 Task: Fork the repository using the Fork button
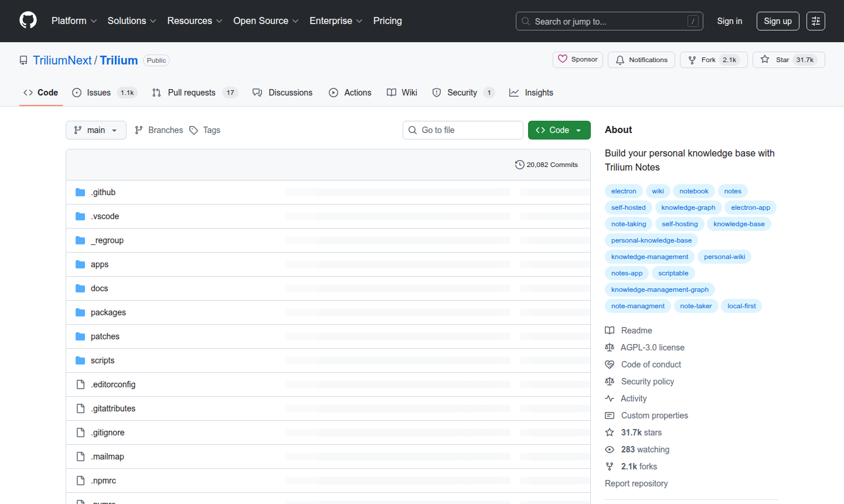click(713, 60)
